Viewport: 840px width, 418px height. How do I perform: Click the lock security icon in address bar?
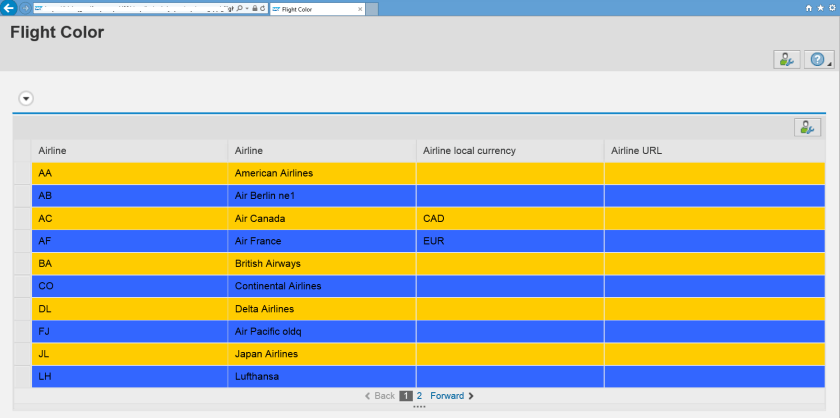(254, 9)
